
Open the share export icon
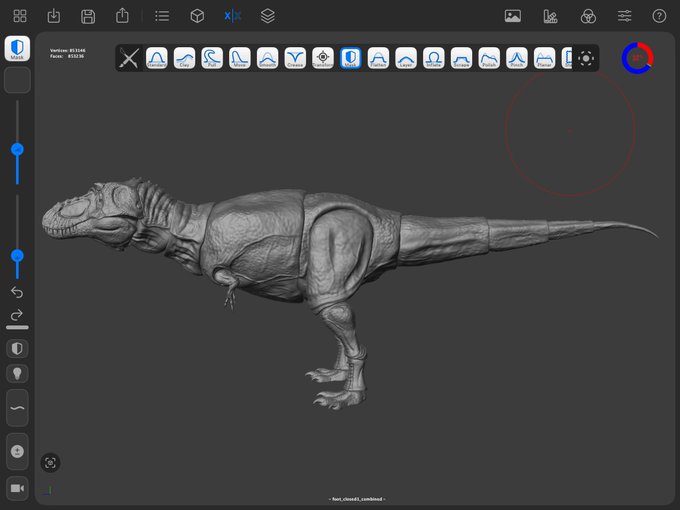click(x=122, y=16)
